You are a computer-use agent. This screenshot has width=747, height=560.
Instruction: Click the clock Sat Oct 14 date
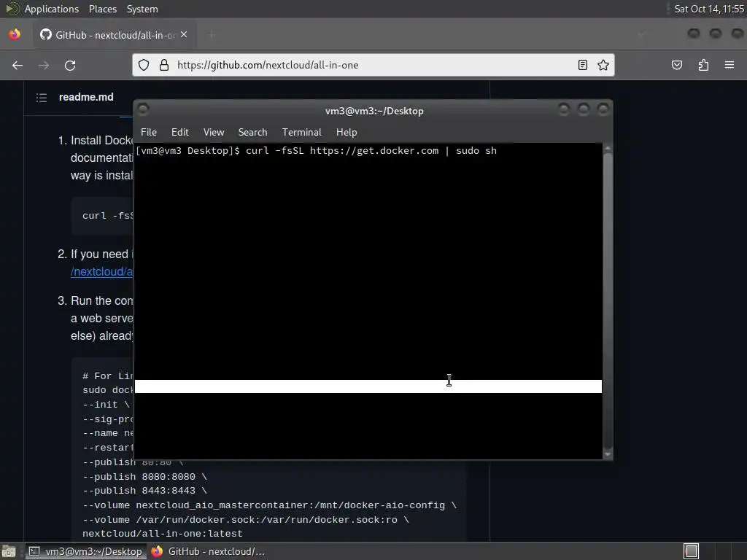(709, 9)
